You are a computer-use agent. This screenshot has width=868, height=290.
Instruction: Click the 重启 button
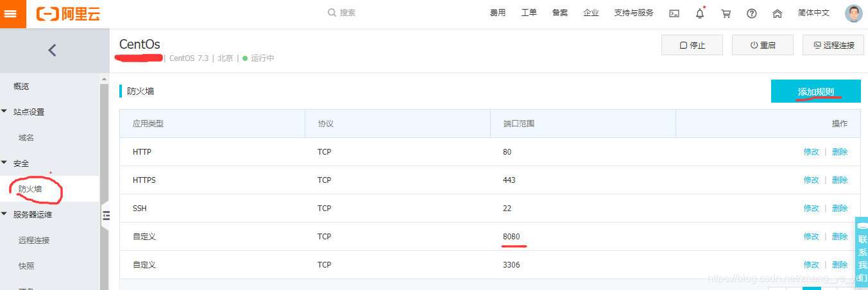point(763,45)
